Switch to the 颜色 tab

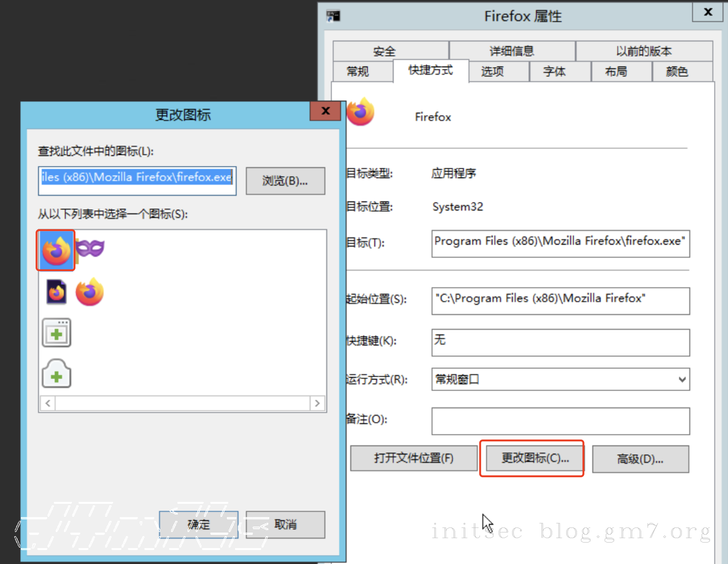(x=677, y=72)
